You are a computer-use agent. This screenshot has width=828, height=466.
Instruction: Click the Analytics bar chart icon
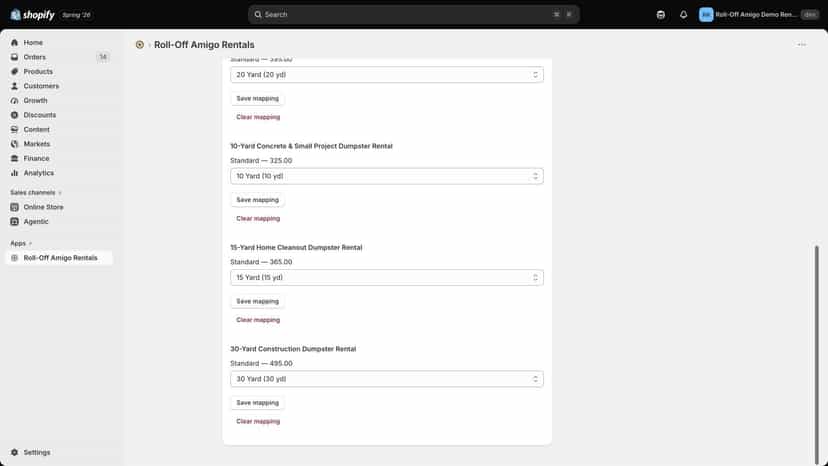(14, 173)
